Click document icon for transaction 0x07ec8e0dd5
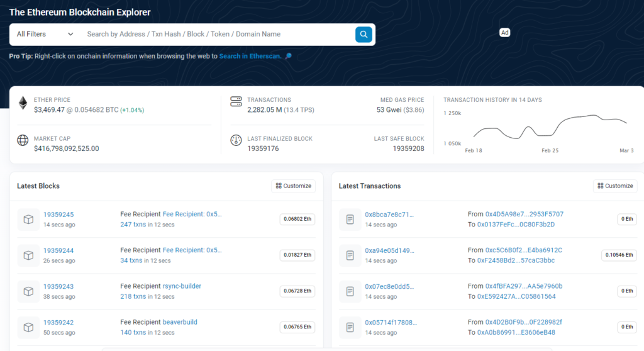Image resolution: width=644 pixels, height=351 pixels. point(350,291)
